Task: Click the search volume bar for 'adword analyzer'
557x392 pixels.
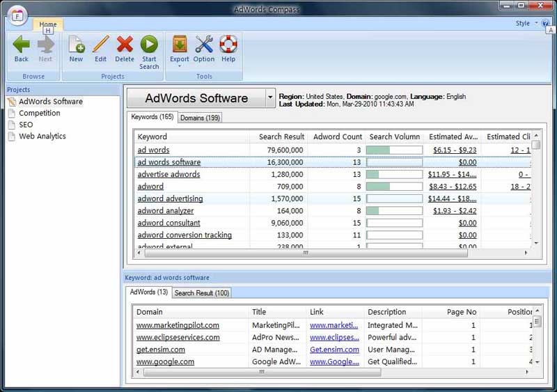Action: pyautogui.click(x=394, y=211)
